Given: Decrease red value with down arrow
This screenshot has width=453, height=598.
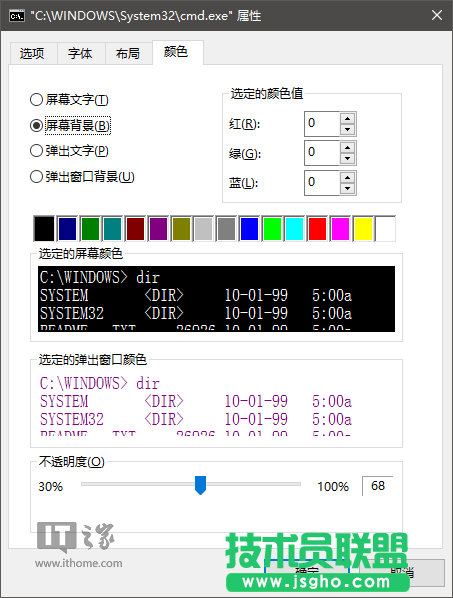Looking at the screenshot, I should (x=347, y=129).
